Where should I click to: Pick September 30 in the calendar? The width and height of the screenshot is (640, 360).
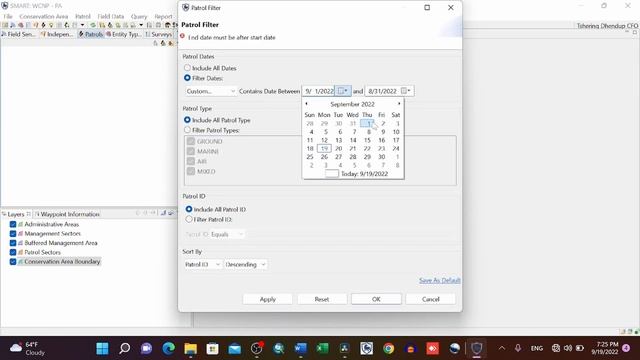[x=382, y=157]
